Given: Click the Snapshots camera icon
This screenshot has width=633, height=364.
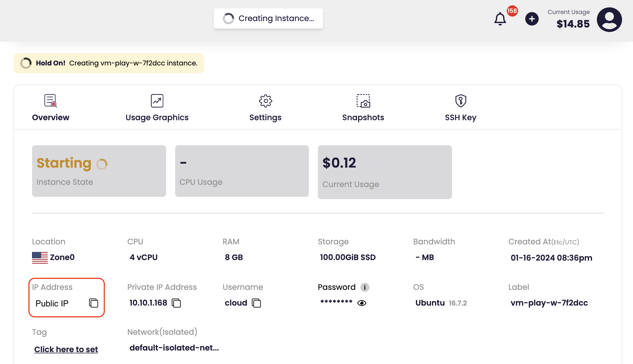Looking at the screenshot, I should (x=363, y=101).
